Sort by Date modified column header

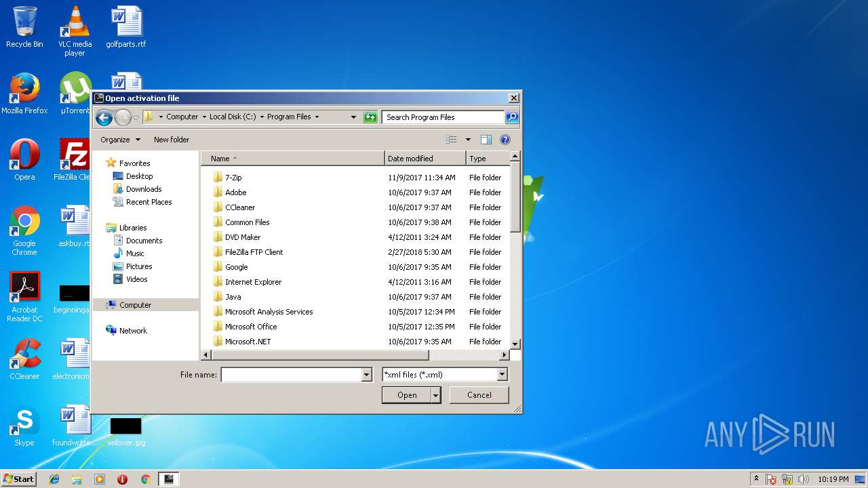tap(425, 159)
